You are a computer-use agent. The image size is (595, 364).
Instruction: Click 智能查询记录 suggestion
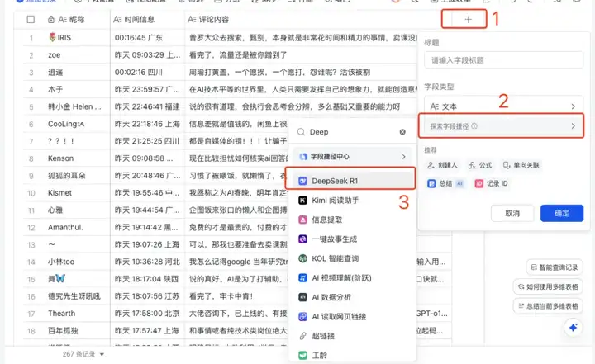555,267
